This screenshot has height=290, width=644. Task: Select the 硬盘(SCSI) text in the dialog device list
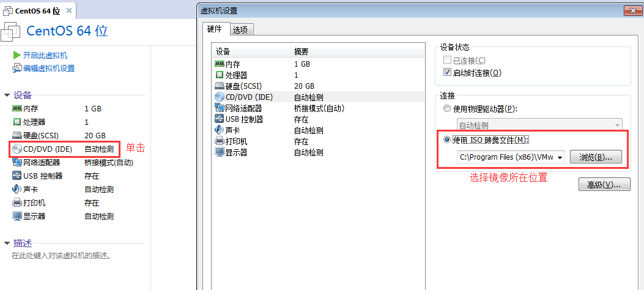[243, 86]
